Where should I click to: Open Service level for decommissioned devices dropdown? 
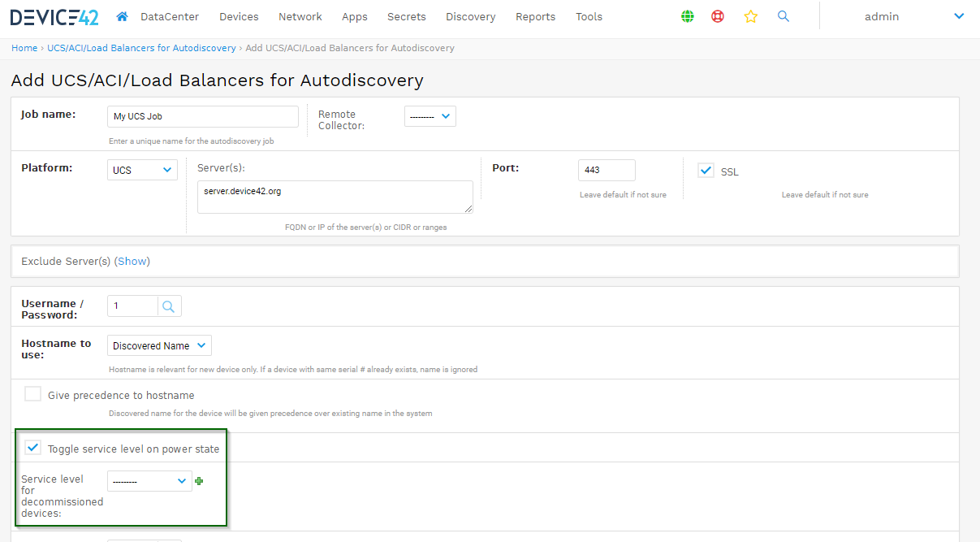pyautogui.click(x=149, y=481)
